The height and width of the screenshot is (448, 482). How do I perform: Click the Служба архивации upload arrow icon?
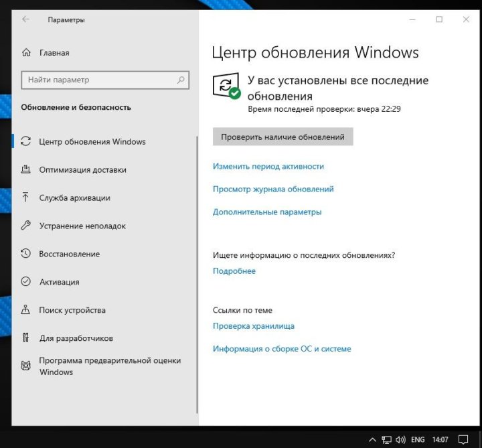(x=26, y=198)
